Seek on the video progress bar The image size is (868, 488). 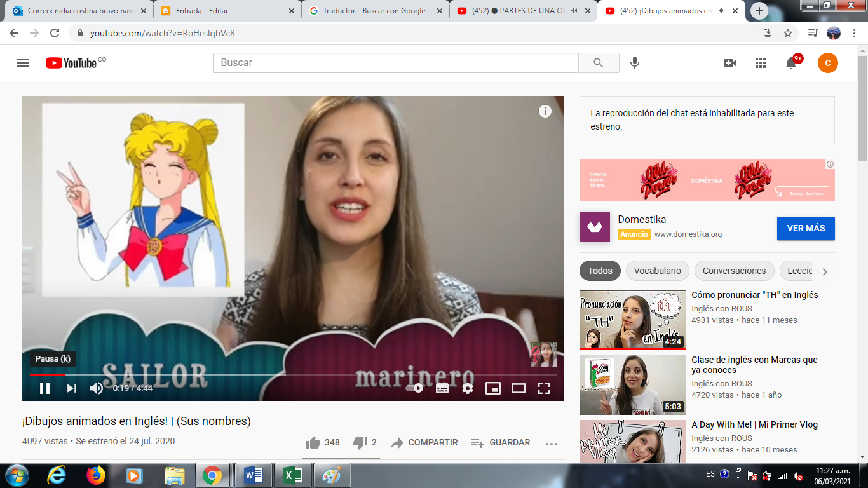[293, 375]
